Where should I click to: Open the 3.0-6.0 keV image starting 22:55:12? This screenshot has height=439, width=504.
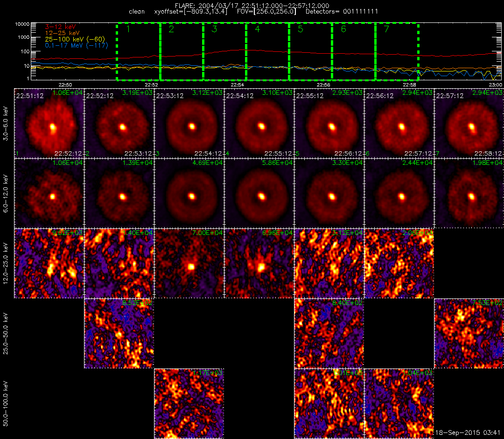coord(329,123)
